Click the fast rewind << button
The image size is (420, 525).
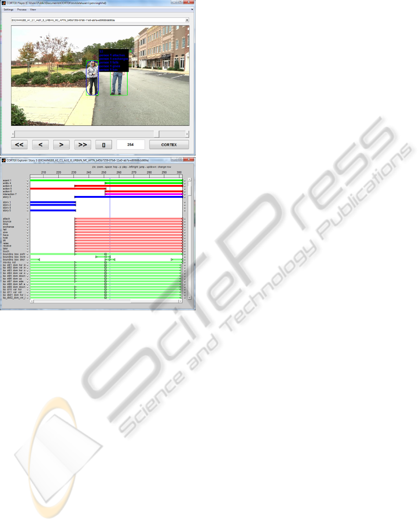(x=19, y=145)
